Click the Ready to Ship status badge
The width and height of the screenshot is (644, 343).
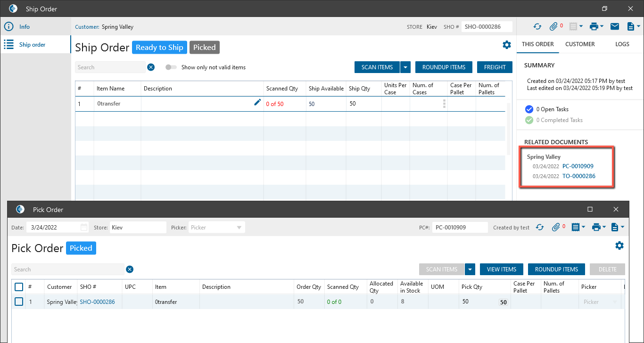[159, 48]
